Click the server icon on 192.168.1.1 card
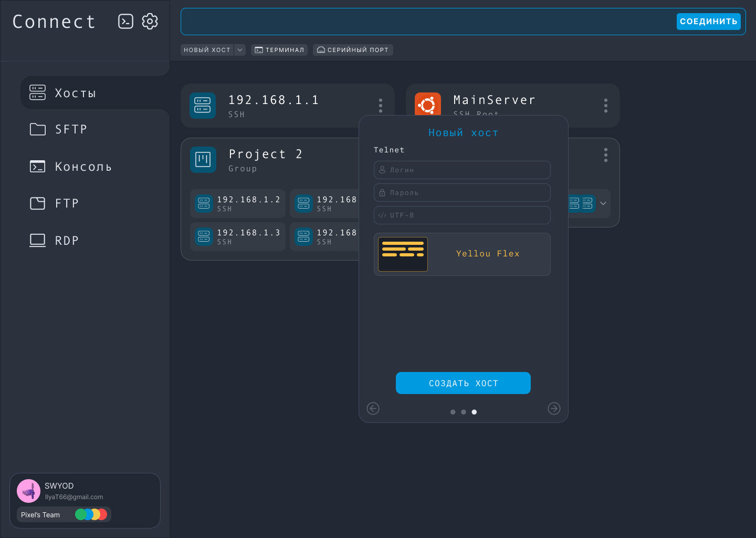The height and width of the screenshot is (538, 756). pos(203,105)
